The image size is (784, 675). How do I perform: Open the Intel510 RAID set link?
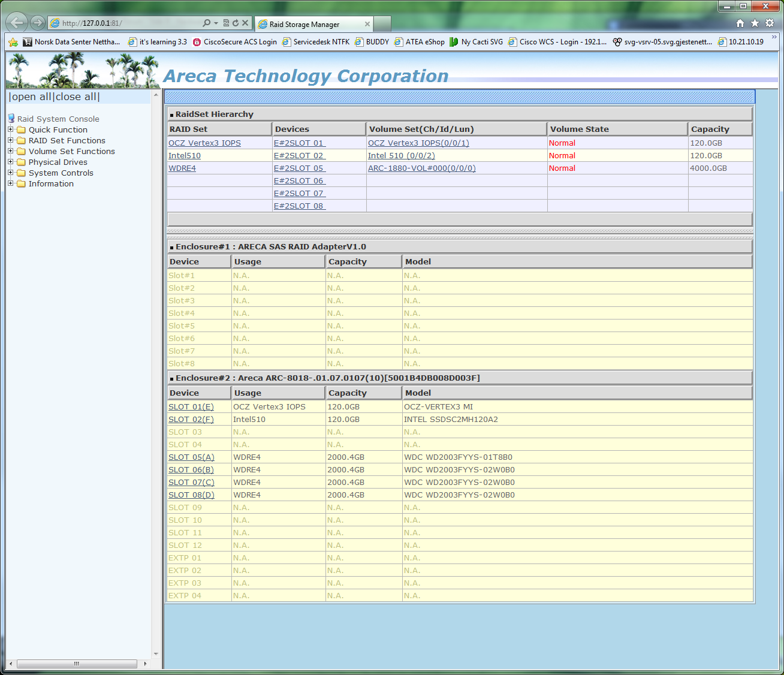(185, 155)
